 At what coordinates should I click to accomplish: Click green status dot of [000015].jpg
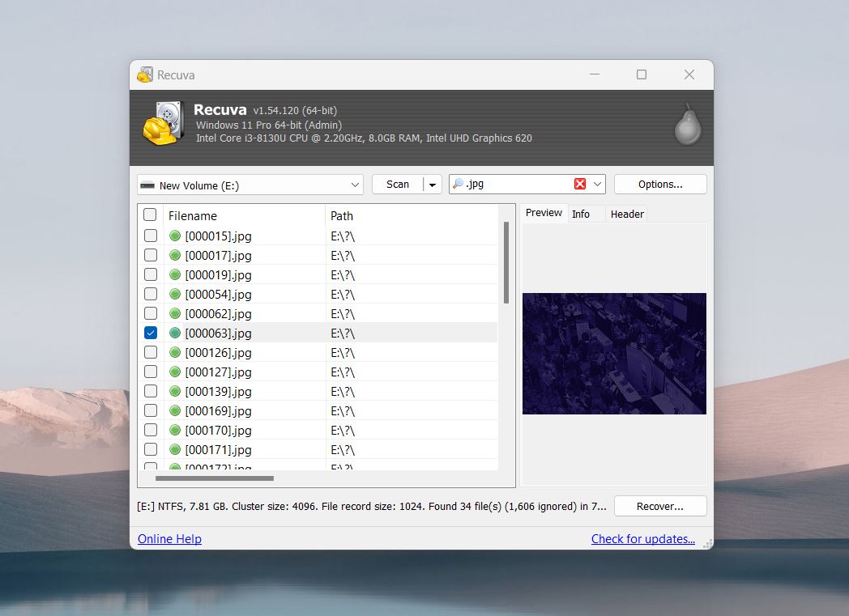pyautogui.click(x=175, y=236)
